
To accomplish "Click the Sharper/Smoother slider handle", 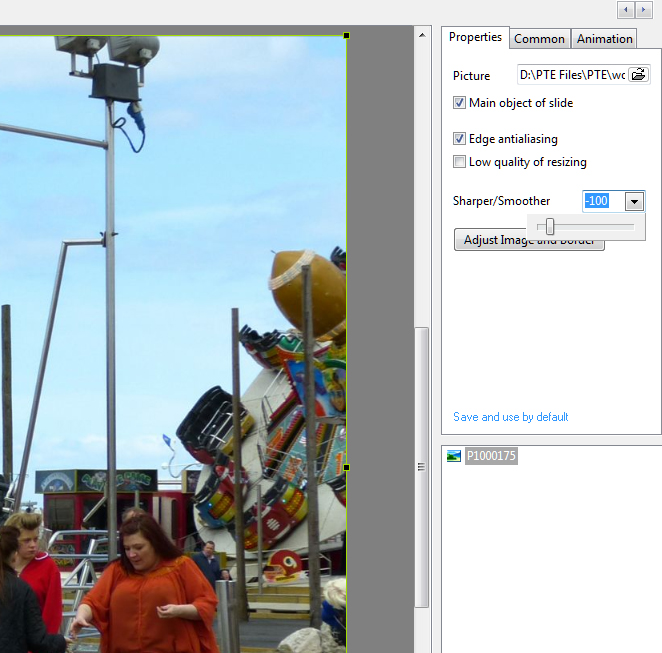I will click(550, 227).
